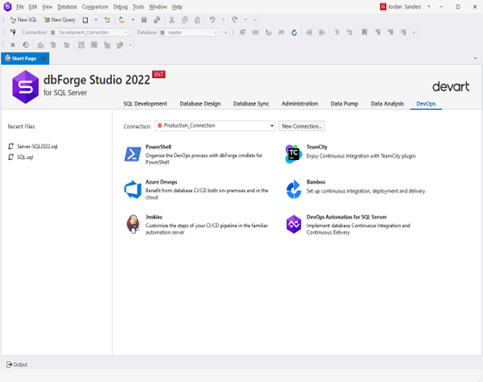
Task: Switch to the Database Design tab
Action: pos(200,104)
